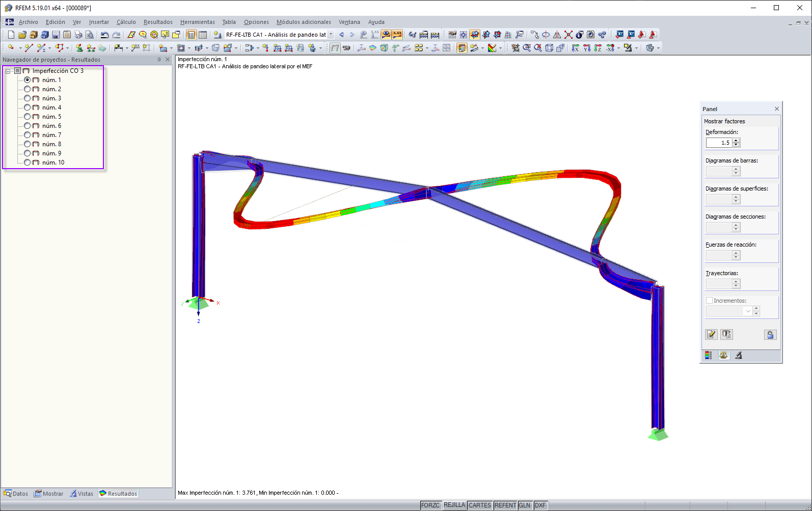Select imperfection núm. 2 radio button

point(28,89)
